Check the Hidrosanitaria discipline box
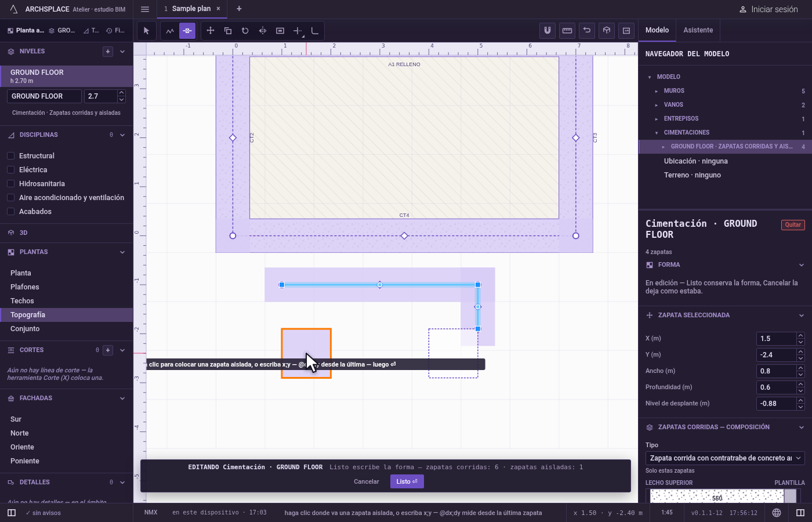This screenshot has height=522, width=812. tap(10, 184)
